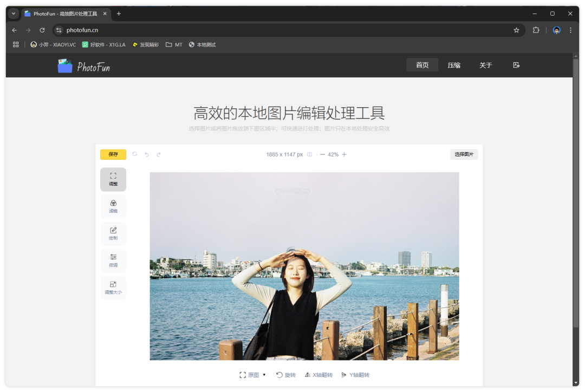The width and height of the screenshot is (585, 392).
Task: Redo the edit with the redo arrow
Action: [x=159, y=154]
